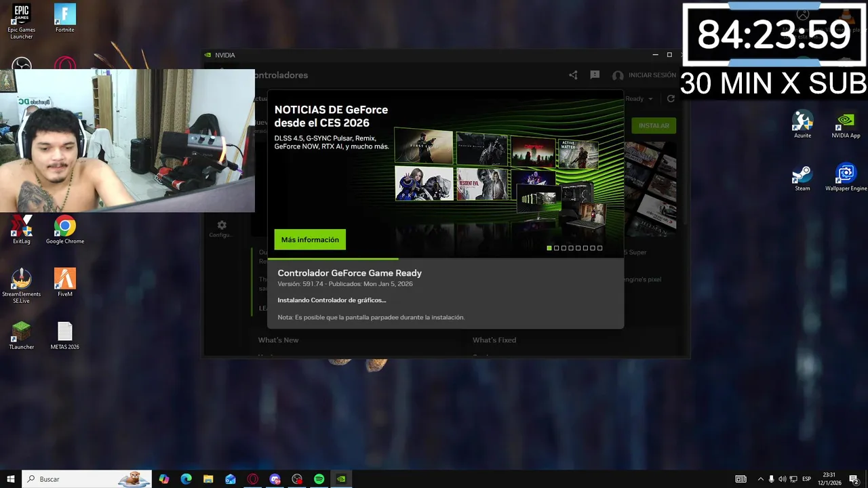Click the refresh drivers icon

pos(671,98)
